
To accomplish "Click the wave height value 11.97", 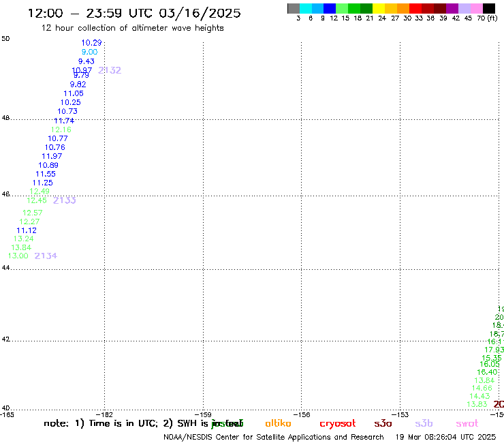I will (x=52, y=156).
